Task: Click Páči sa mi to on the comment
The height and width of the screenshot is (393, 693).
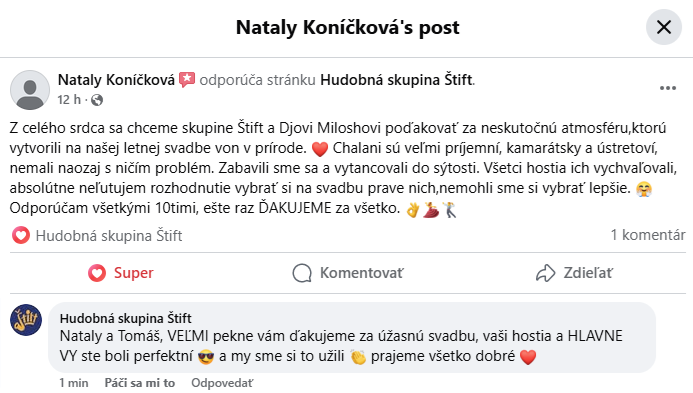Action: (140, 383)
